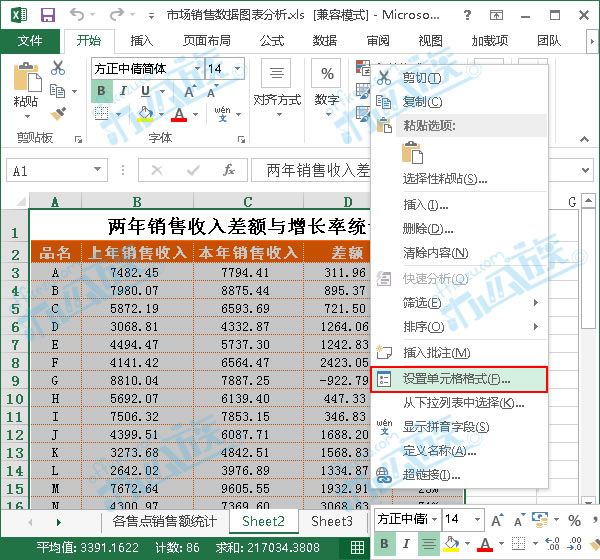Click the Redo arrow icon
Viewport: 600px width, 560px height.
(117, 15)
